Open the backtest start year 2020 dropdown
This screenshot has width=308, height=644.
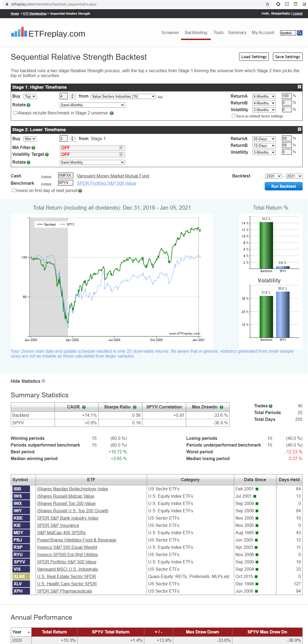click(x=273, y=176)
